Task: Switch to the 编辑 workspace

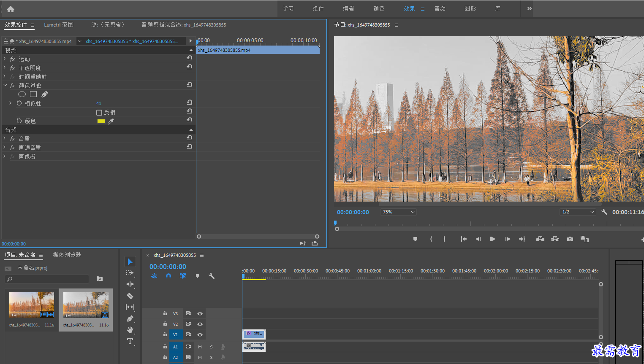Action: 348,8
